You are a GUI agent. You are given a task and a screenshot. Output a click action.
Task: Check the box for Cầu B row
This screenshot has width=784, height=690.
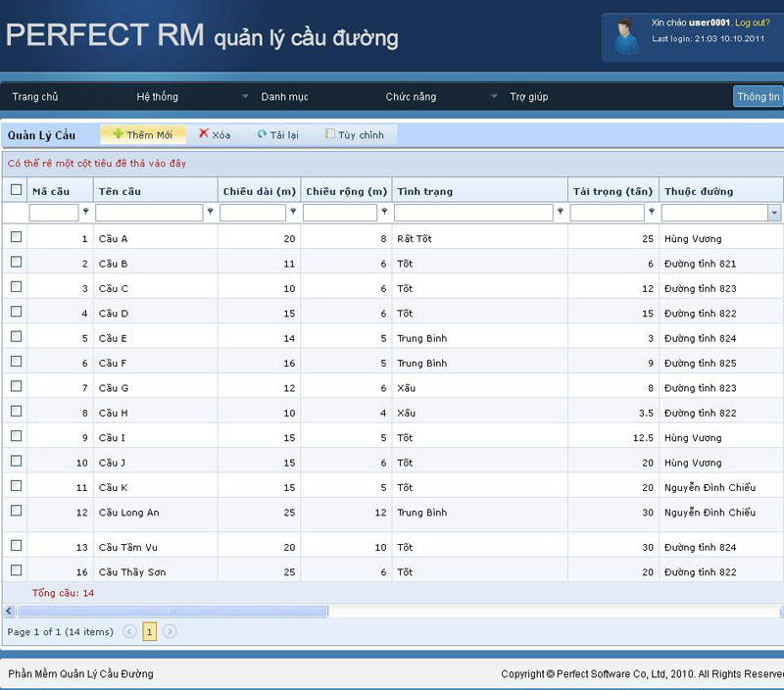[17, 262]
